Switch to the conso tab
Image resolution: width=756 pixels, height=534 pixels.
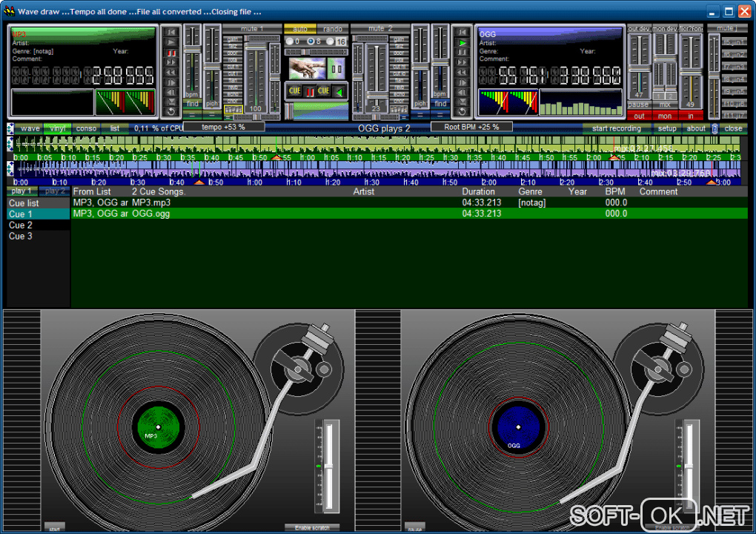(x=86, y=128)
